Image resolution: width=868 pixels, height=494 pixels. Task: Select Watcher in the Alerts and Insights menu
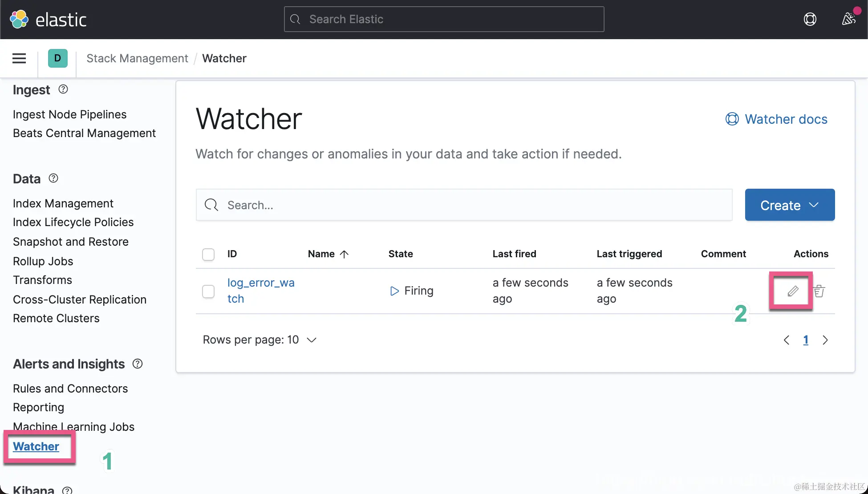coord(36,446)
